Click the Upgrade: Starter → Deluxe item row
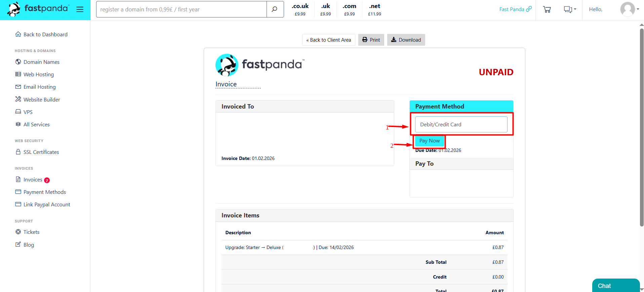The image size is (644, 292). click(364, 247)
